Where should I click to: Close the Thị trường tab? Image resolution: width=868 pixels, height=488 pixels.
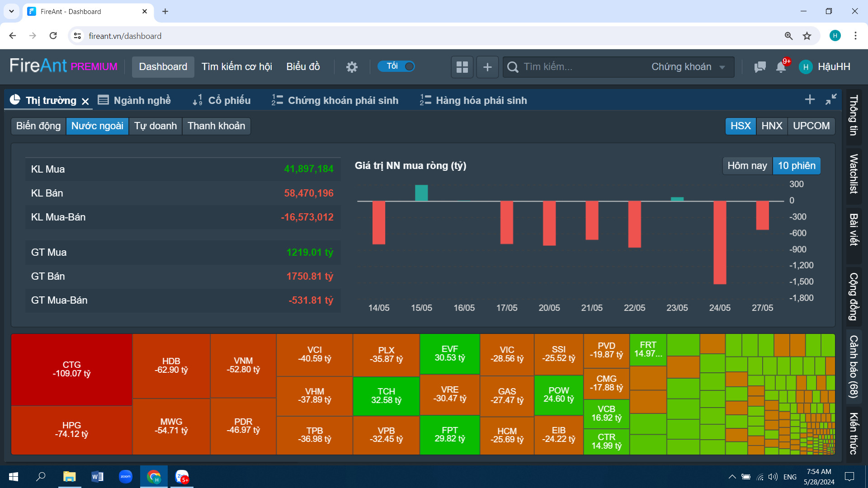tap(85, 101)
